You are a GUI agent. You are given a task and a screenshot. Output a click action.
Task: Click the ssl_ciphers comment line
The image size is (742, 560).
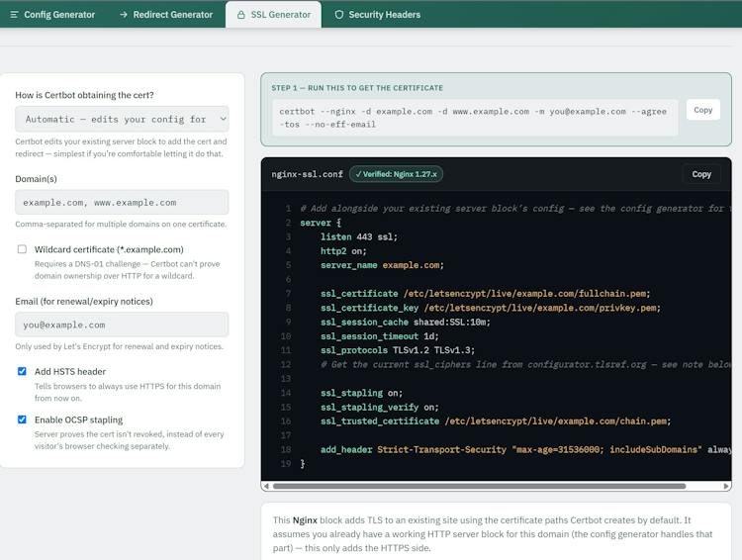525,364
